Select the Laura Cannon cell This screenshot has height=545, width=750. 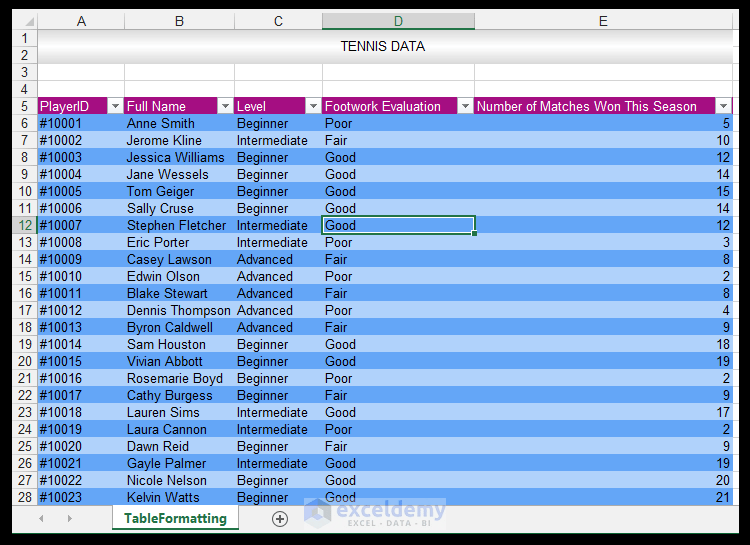[x=179, y=429]
